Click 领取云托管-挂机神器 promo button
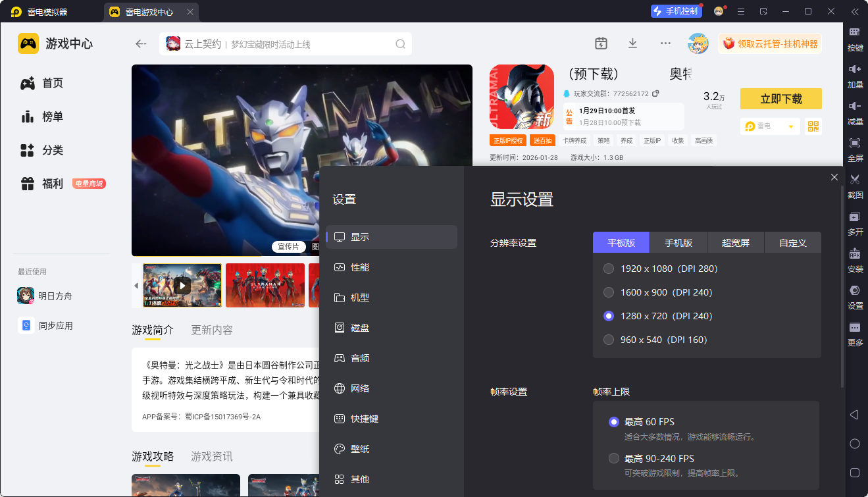This screenshot has width=868, height=497. pos(770,43)
